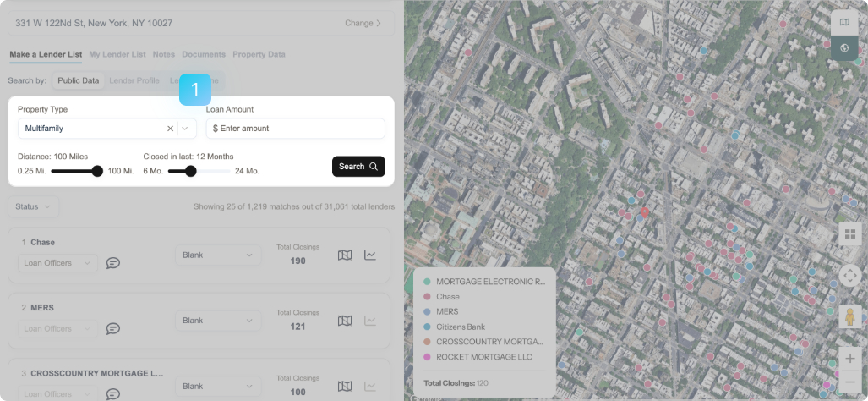The height and width of the screenshot is (401, 868).
Task: Show MERS closings on the map
Action: [345, 321]
